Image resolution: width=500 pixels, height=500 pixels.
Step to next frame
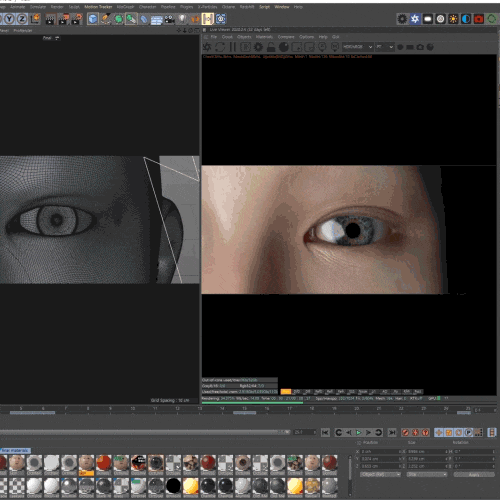pyautogui.click(x=368, y=432)
